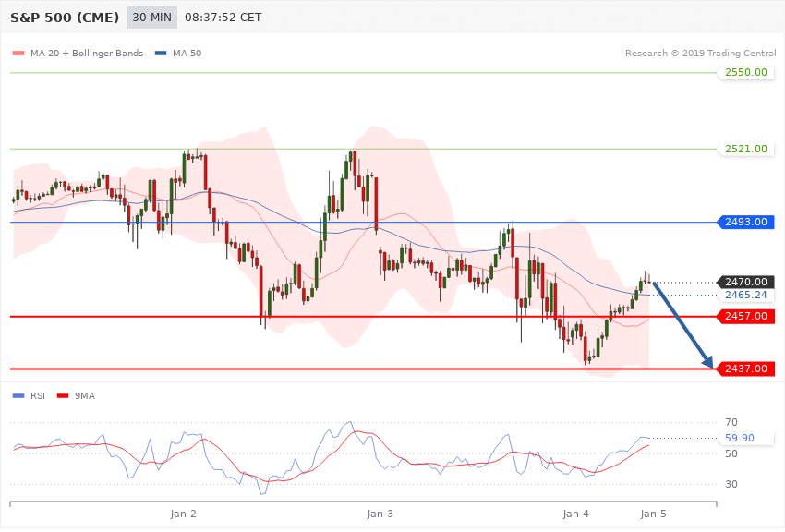The height and width of the screenshot is (532, 785).
Task: Click the MA 50 legend label
Action: [x=187, y=53]
